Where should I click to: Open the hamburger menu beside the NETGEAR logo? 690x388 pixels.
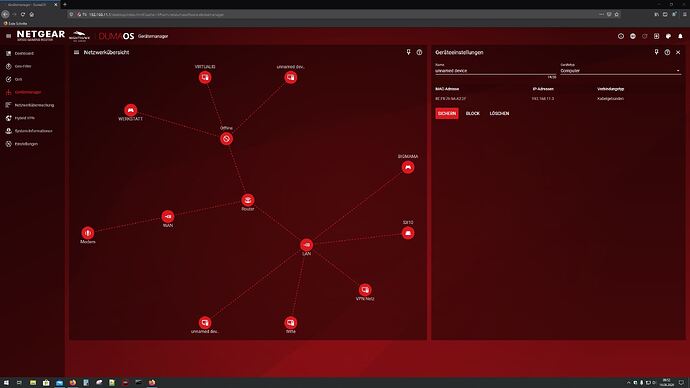8,36
